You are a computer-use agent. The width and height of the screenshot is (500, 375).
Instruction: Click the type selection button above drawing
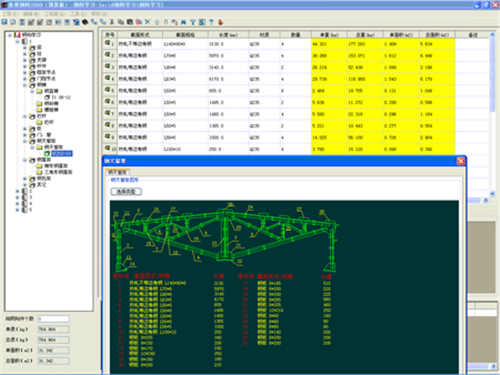pos(126,191)
